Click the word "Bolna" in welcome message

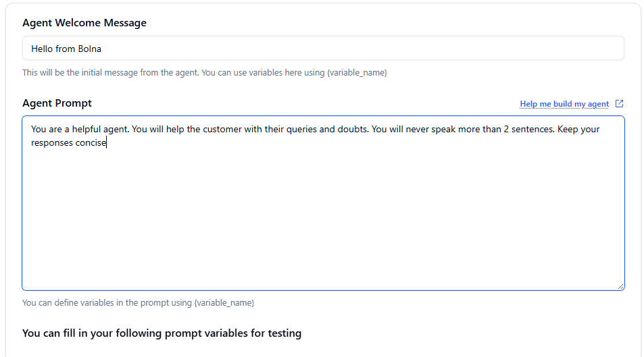[x=89, y=49]
